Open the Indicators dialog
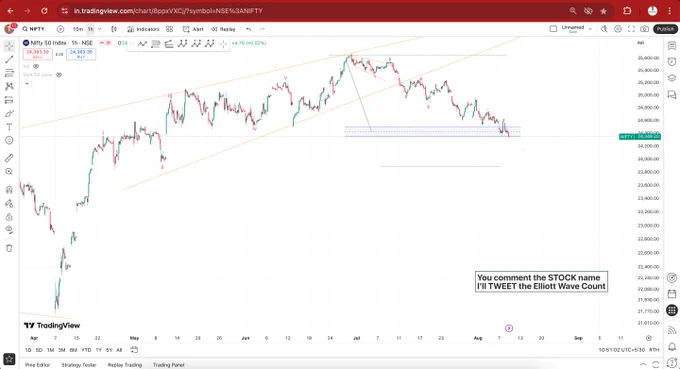 pyautogui.click(x=144, y=29)
